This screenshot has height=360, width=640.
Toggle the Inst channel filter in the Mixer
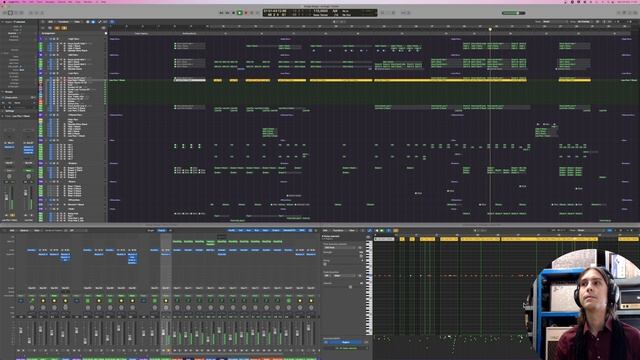(x=240, y=231)
